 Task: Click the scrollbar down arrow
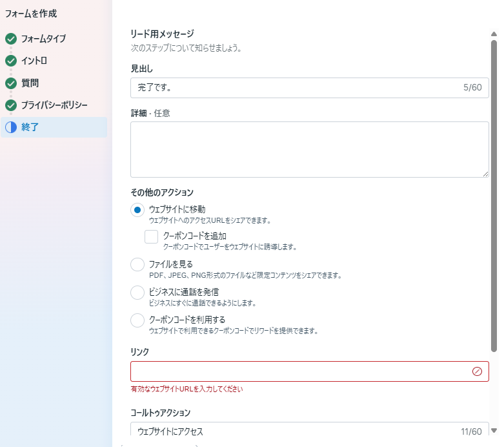494,430
